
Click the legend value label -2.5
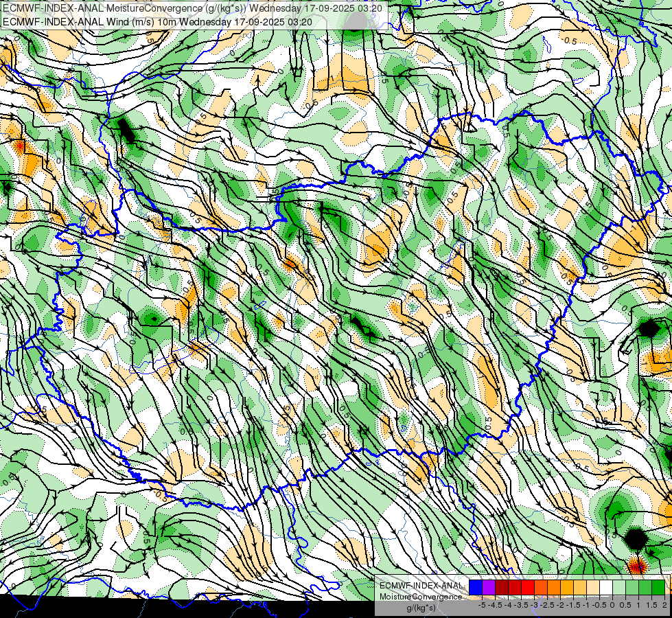547,605
